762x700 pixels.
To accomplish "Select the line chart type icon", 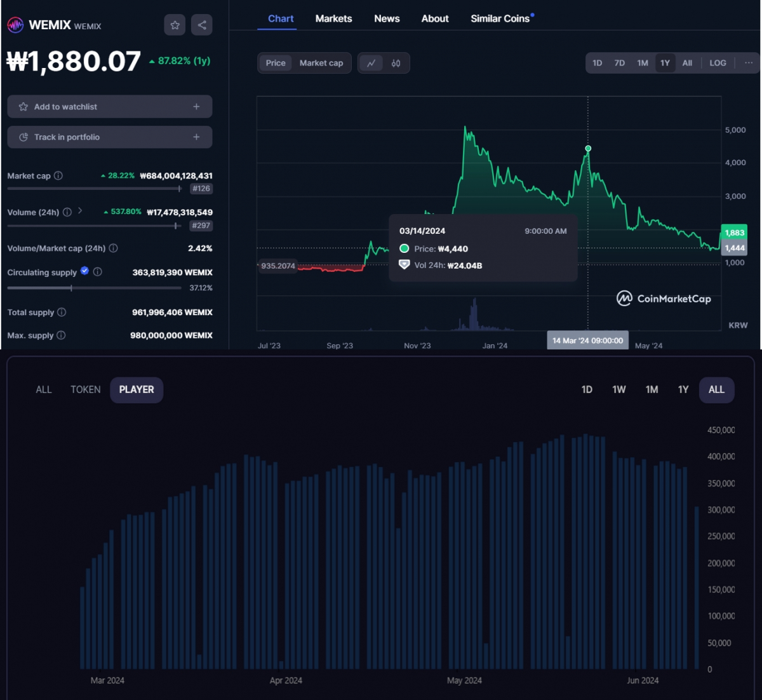I will tap(371, 63).
